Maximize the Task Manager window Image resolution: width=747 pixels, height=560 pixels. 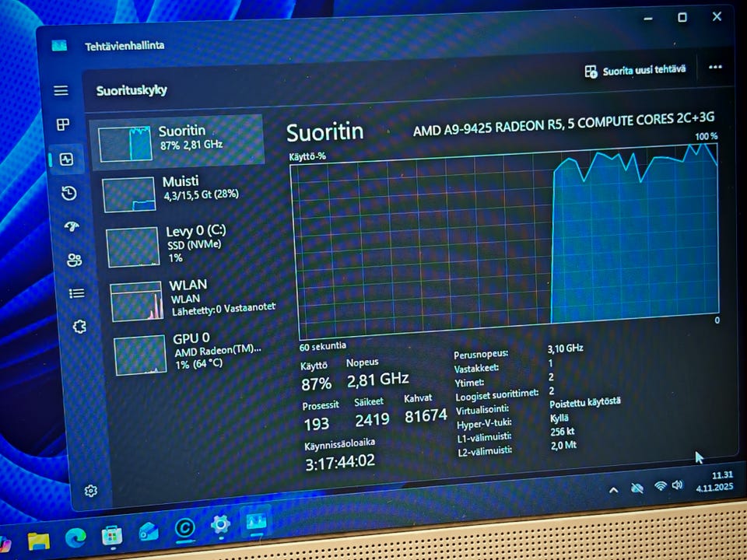click(x=682, y=18)
